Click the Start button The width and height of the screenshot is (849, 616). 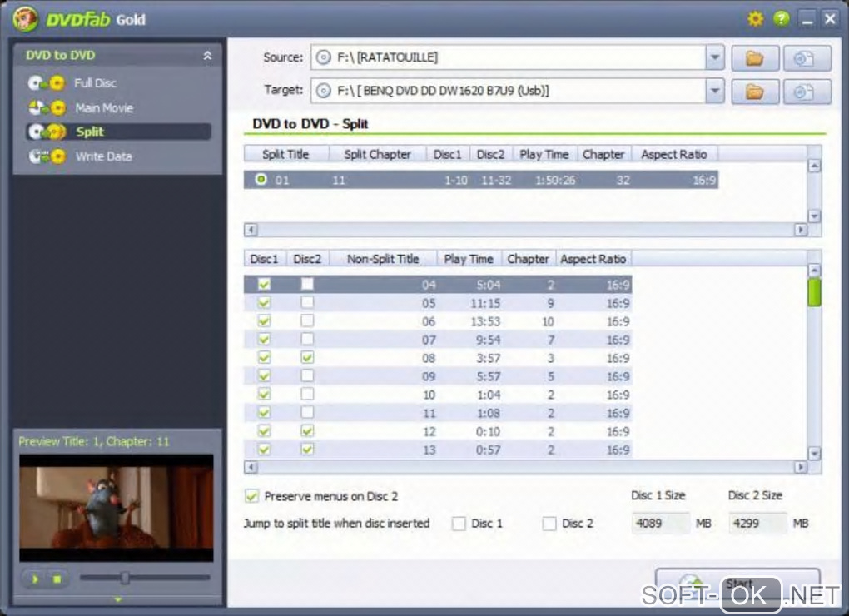coord(737,584)
